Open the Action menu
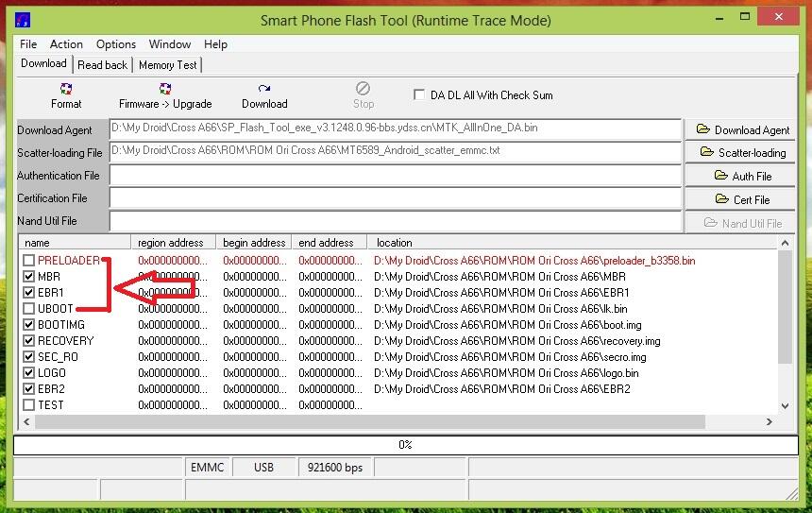 pos(66,44)
